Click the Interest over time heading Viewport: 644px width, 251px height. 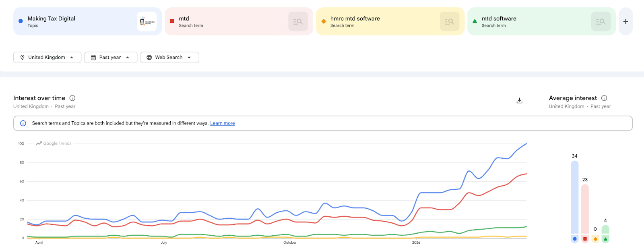coord(39,98)
